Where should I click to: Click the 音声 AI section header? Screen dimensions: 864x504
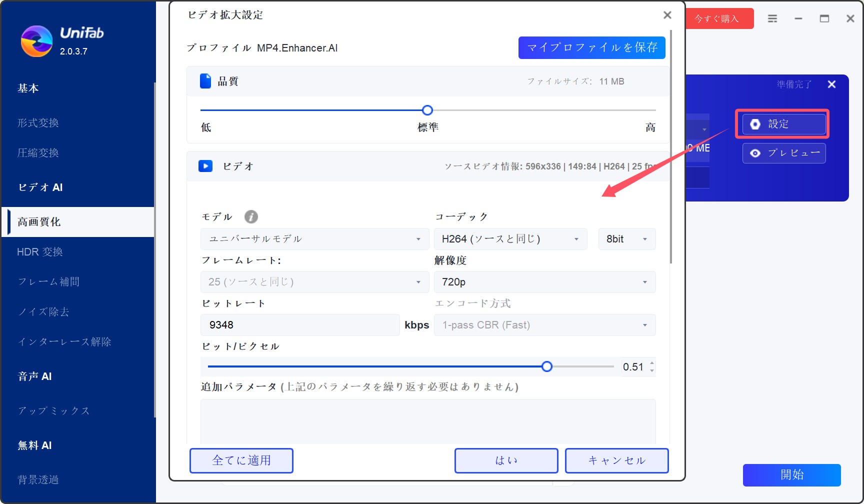[35, 376]
